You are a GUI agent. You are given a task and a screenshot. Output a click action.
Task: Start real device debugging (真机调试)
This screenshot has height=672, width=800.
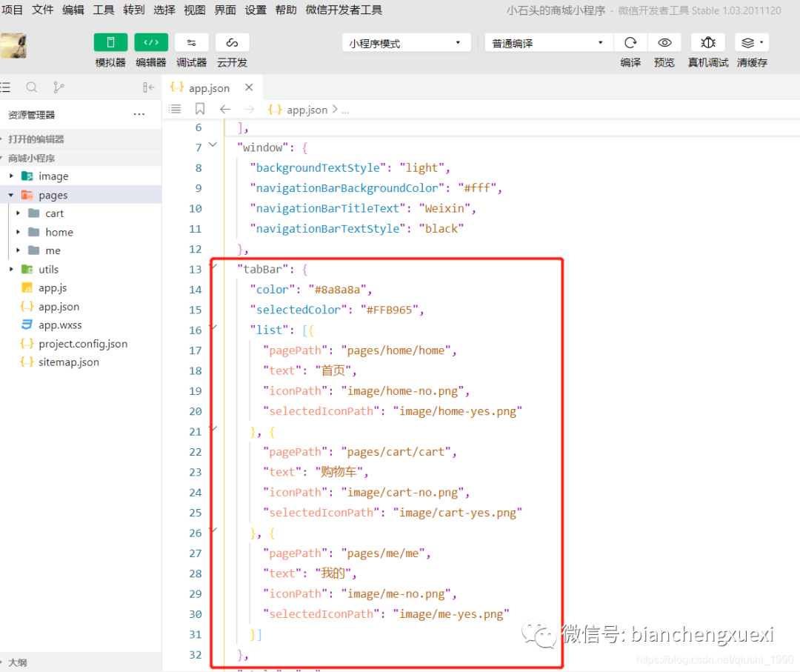(707, 43)
